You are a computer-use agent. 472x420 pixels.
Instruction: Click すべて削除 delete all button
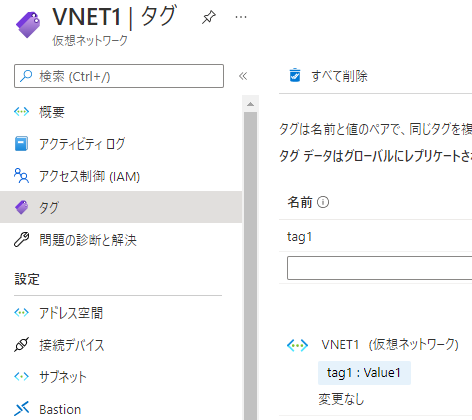coord(329,76)
